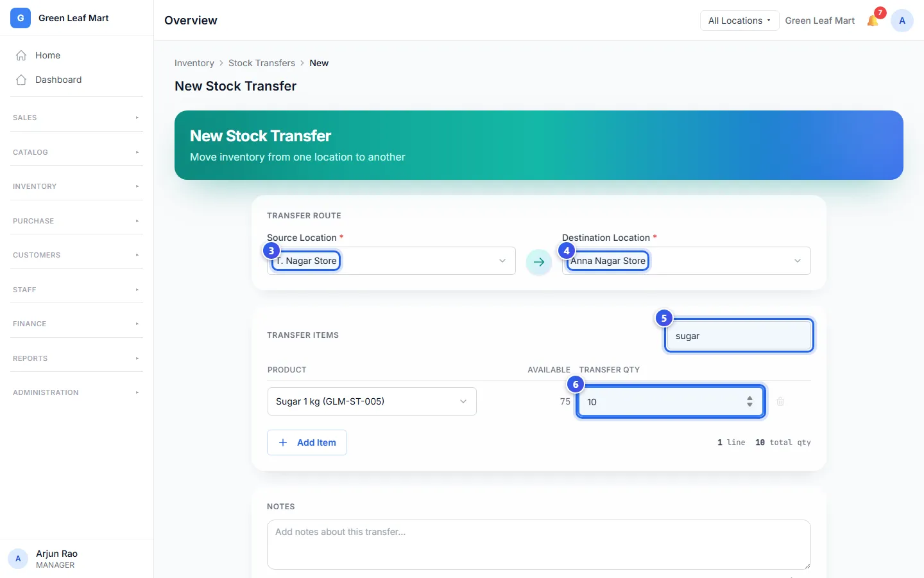Expand the Inventory section
The image size is (924, 578).
pyautogui.click(x=77, y=186)
